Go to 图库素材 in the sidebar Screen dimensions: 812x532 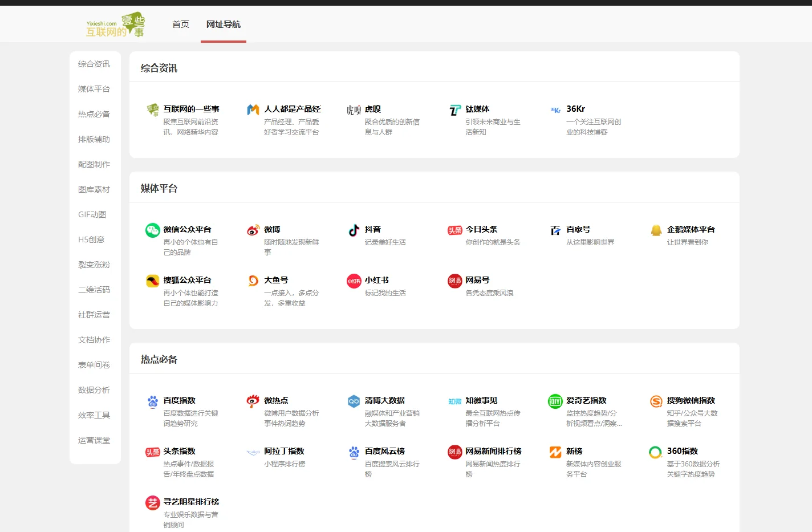[94, 189]
